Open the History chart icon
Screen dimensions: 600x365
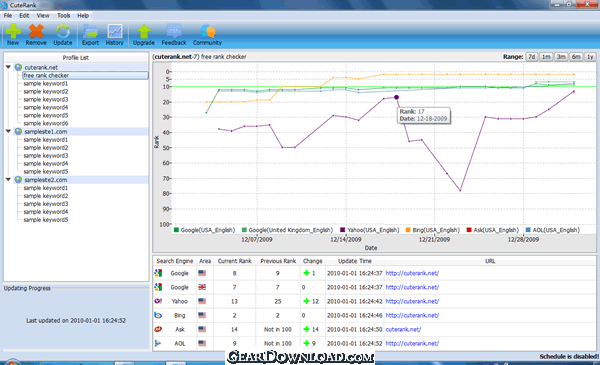[115, 31]
